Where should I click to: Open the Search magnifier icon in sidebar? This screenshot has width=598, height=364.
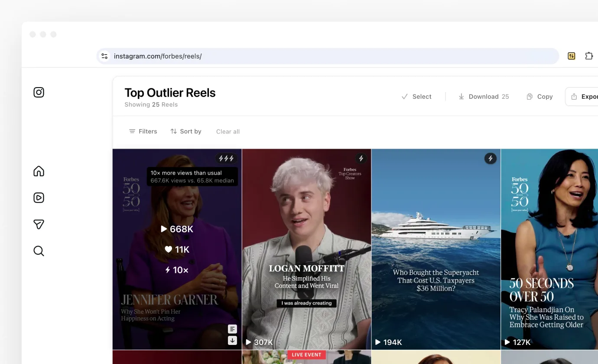pos(39,251)
